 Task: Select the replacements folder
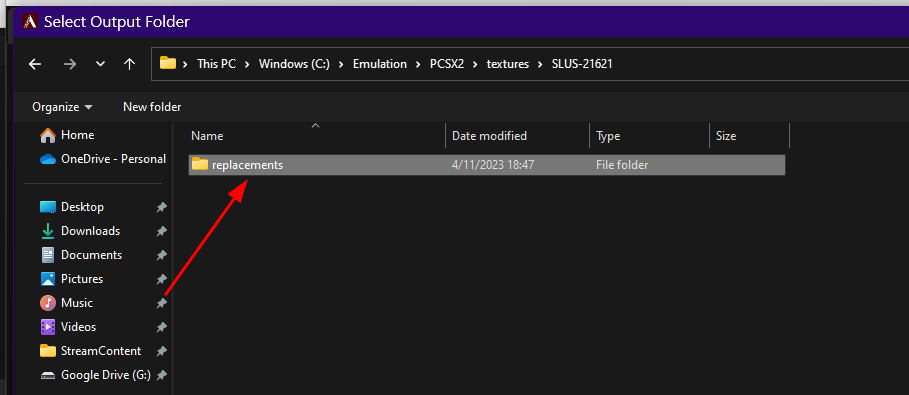[x=487, y=165]
